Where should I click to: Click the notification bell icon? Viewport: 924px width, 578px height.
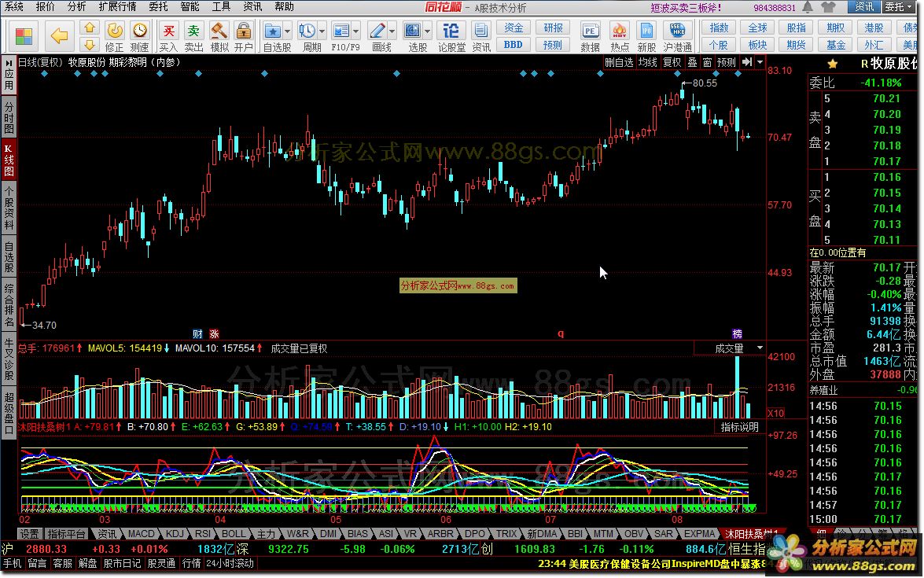pyautogui.click(x=808, y=7)
